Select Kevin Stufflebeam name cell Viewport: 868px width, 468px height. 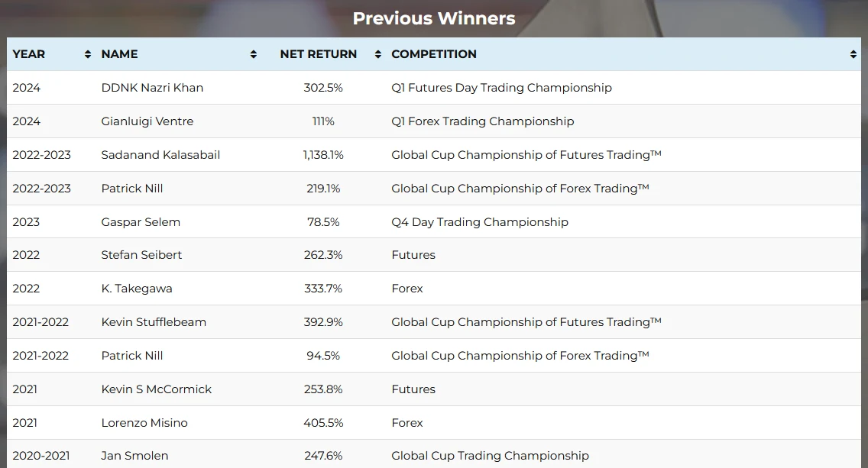click(154, 322)
